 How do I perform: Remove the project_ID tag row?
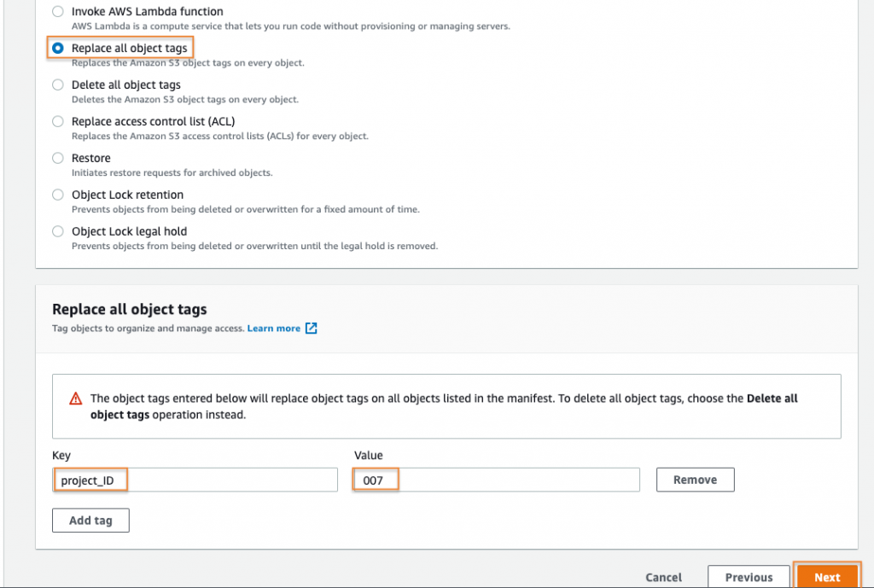click(x=695, y=479)
